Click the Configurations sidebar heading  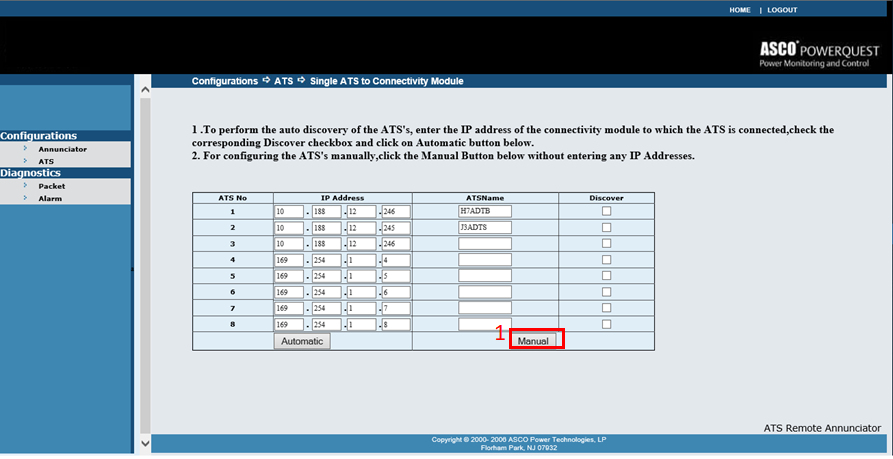[39, 136]
